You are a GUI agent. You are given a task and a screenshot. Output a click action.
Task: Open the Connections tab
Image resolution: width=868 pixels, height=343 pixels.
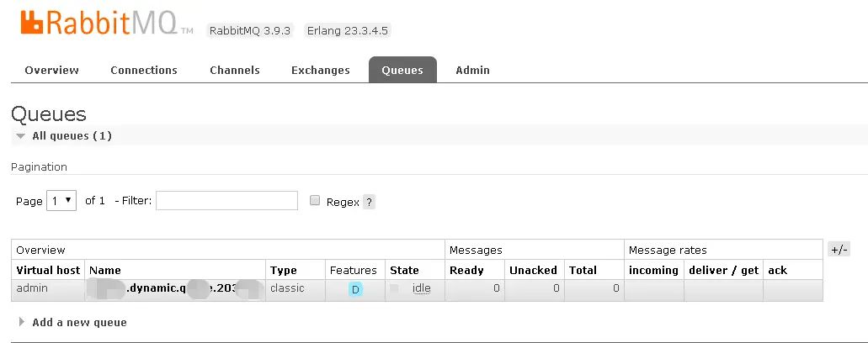pos(144,70)
